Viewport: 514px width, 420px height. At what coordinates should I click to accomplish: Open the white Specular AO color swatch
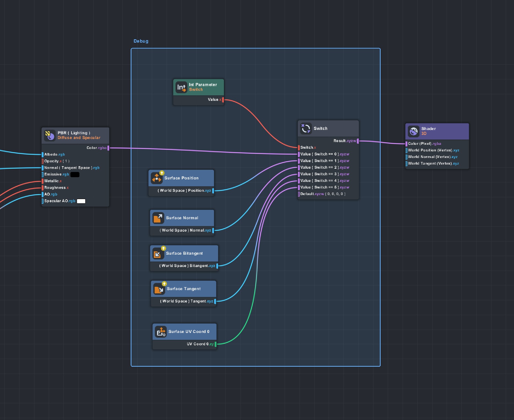tap(81, 201)
